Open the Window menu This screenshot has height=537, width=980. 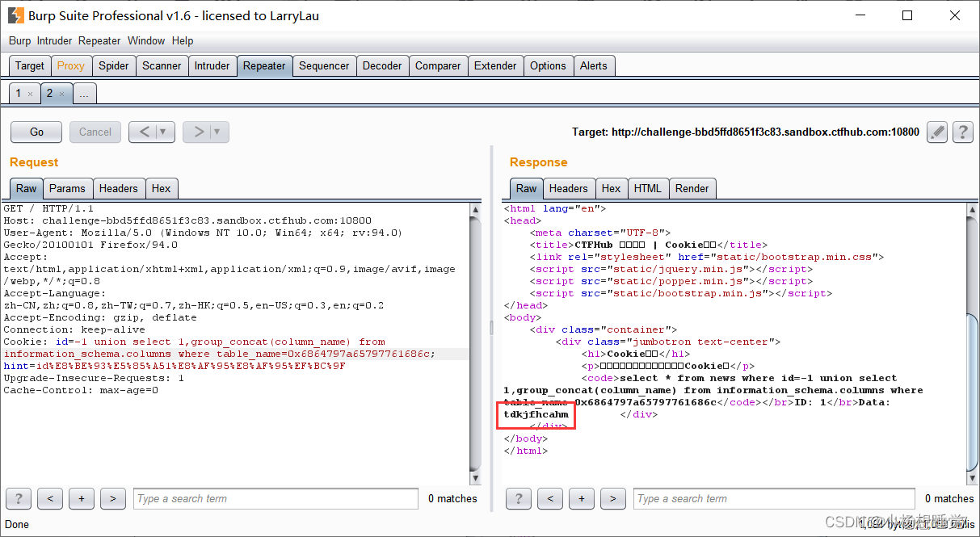[146, 40]
